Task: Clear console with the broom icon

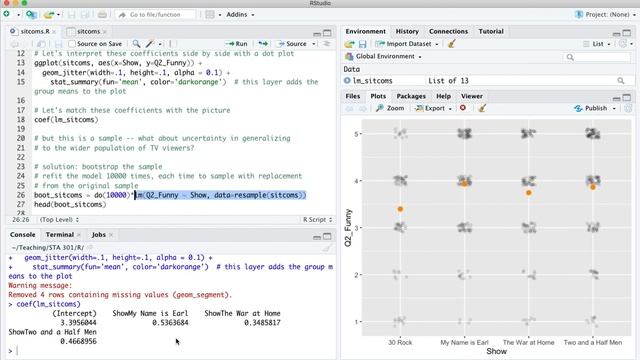Action: pos(327,248)
